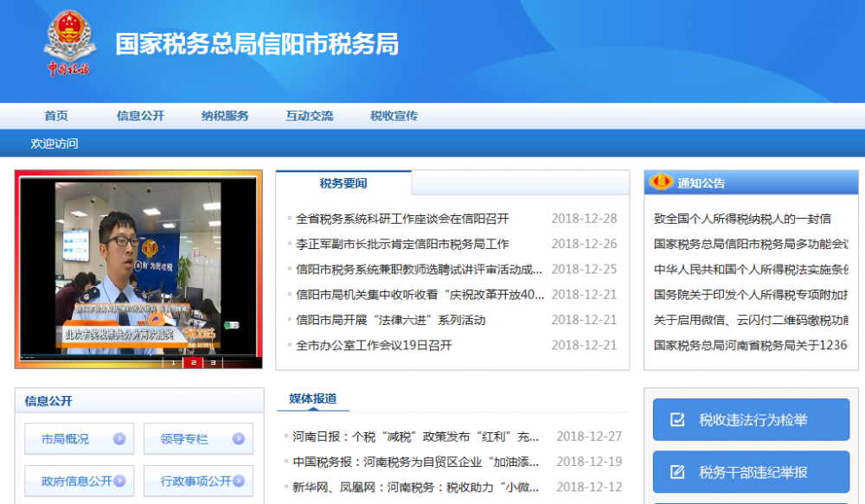Switch to the 税务要闻 tab

coord(344,183)
